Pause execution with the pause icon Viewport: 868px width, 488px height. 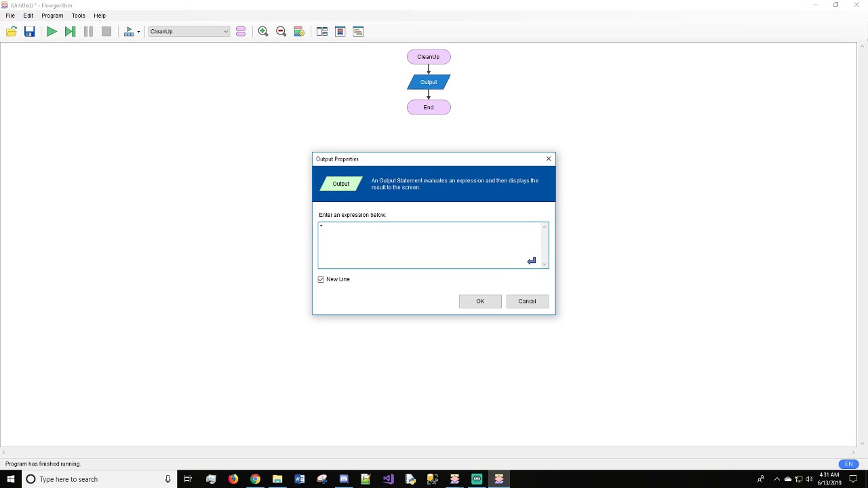(x=88, y=31)
